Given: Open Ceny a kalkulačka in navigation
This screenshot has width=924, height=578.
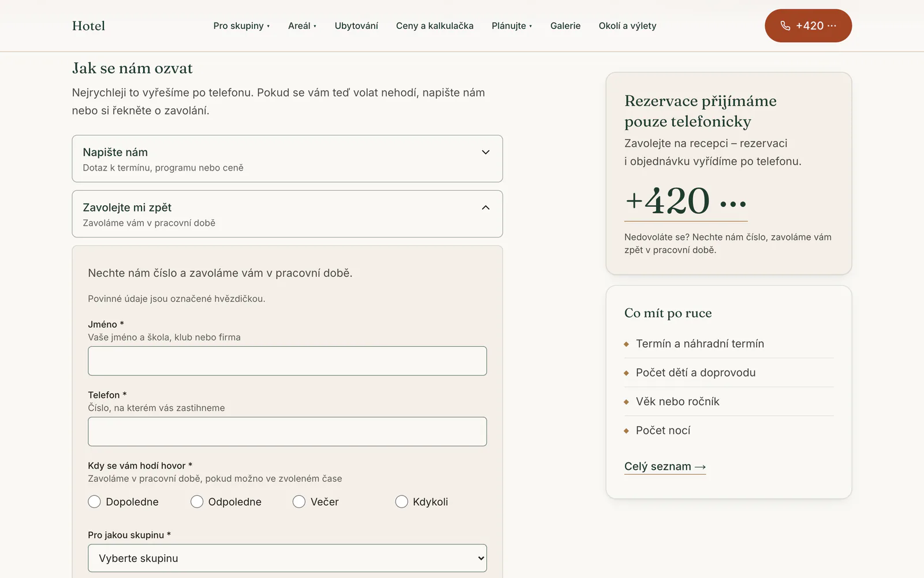Looking at the screenshot, I should (435, 25).
